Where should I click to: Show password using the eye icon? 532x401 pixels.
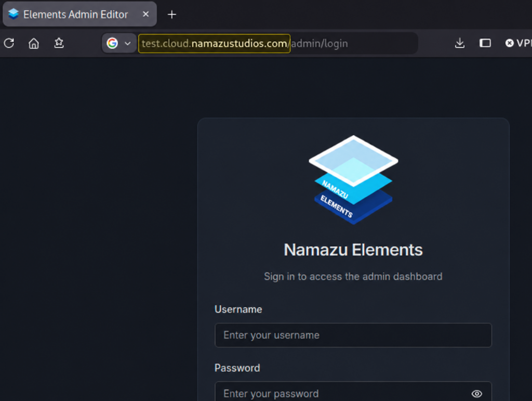(477, 394)
